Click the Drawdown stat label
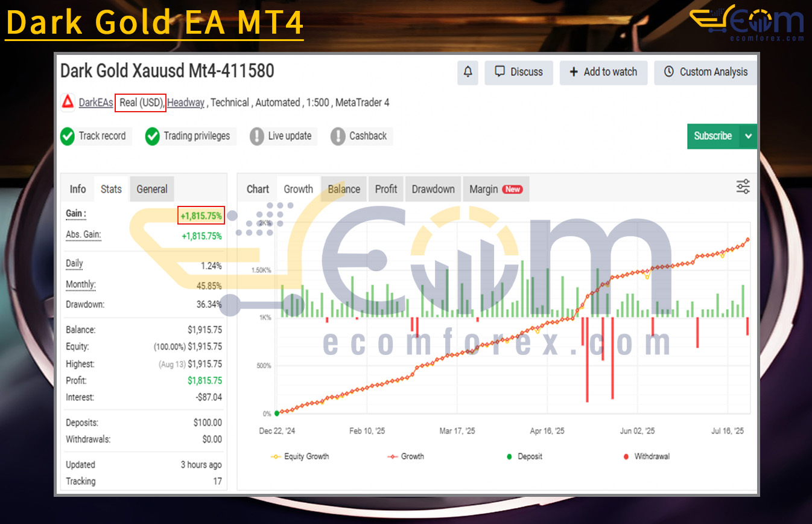 (85, 305)
